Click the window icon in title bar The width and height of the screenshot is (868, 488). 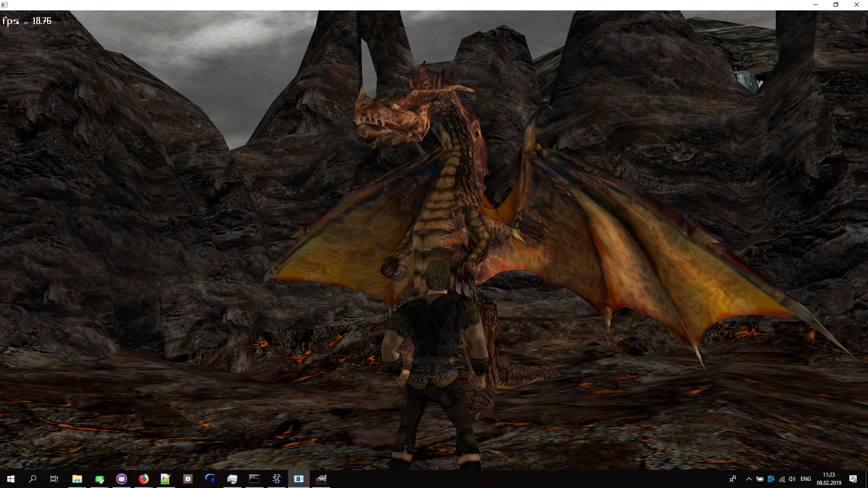pos(5,5)
